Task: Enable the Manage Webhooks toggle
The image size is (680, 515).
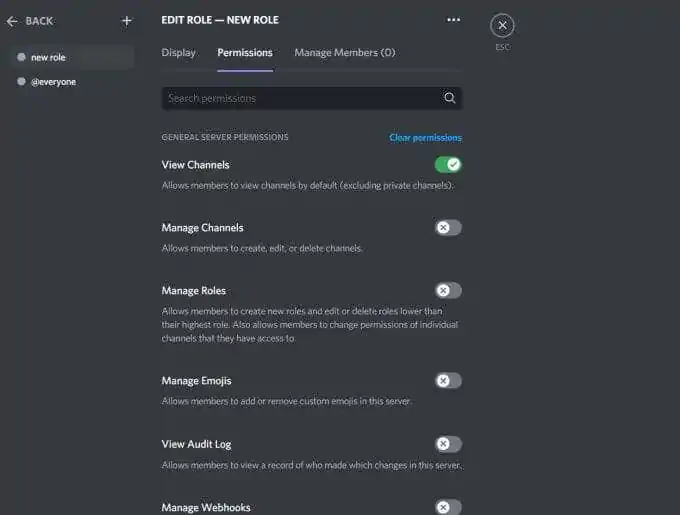Action: click(x=448, y=507)
